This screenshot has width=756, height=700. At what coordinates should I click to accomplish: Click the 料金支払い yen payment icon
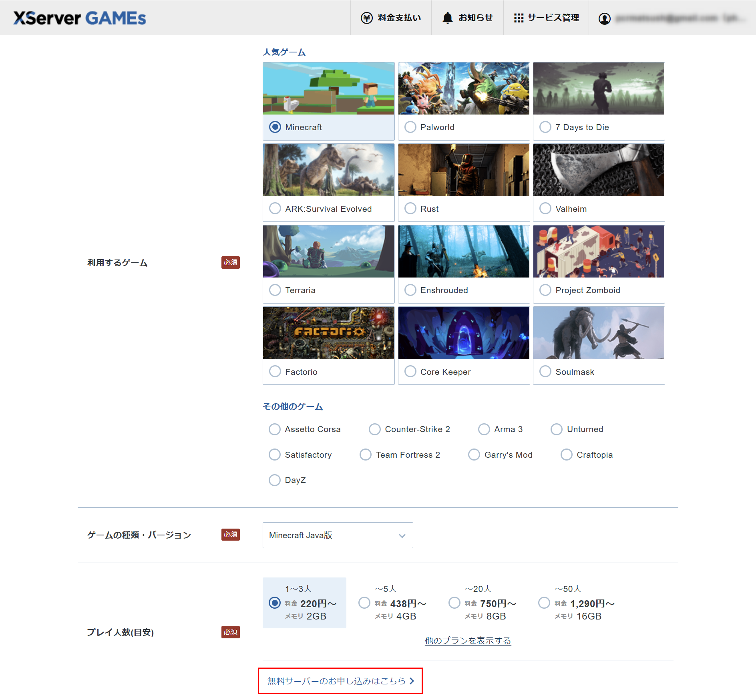click(x=367, y=18)
